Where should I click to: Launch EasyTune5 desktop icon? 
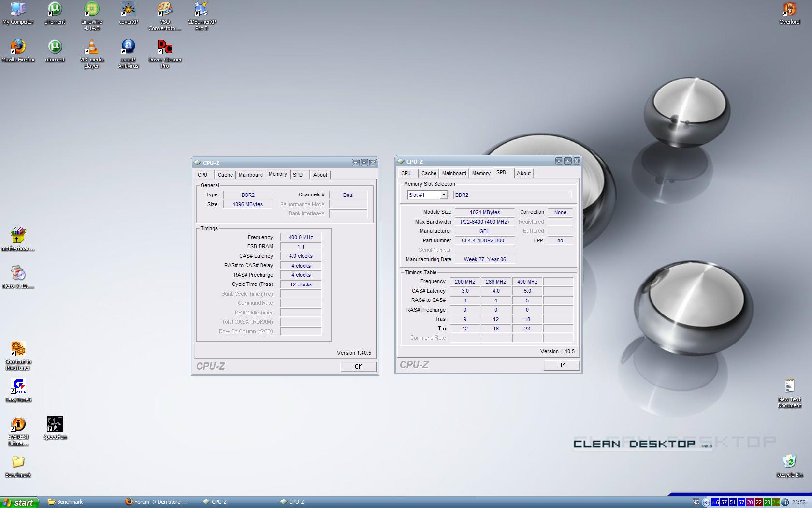[x=18, y=390]
